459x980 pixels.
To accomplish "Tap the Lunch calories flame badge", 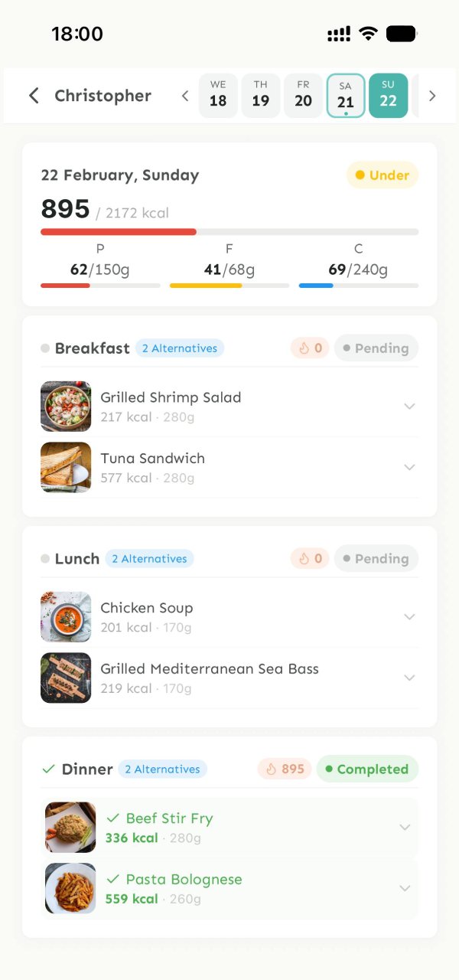I will (310, 559).
